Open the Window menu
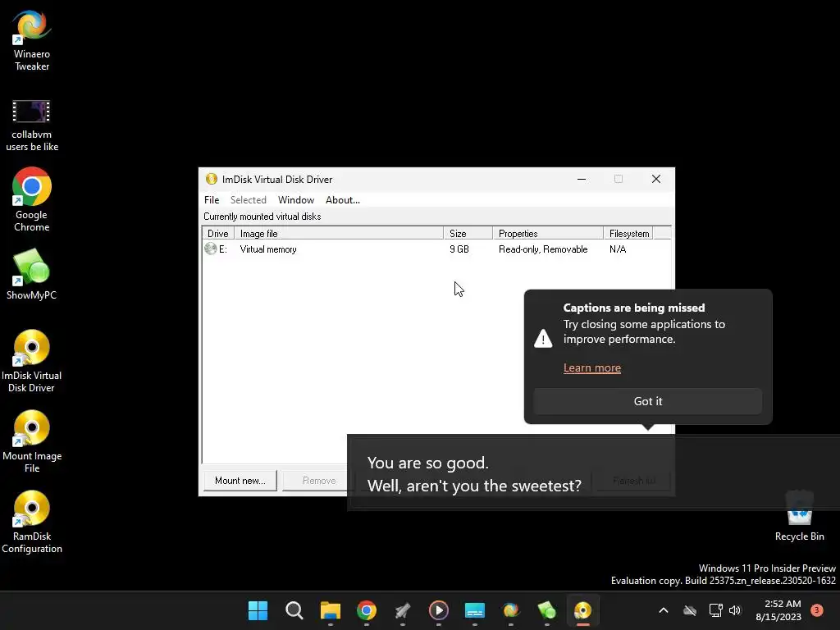This screenshot has width=840, height=630. (x=295, y=200)
